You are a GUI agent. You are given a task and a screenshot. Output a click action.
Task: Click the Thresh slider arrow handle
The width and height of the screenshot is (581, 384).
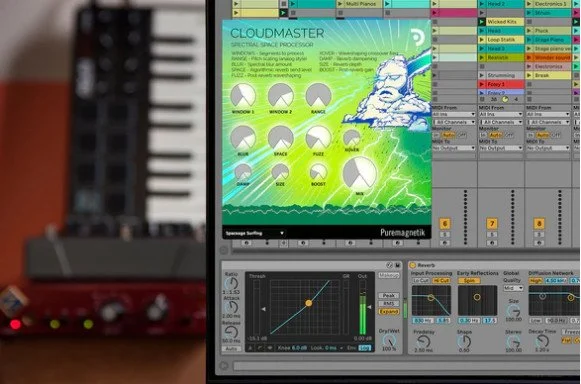tap(263, 309)
